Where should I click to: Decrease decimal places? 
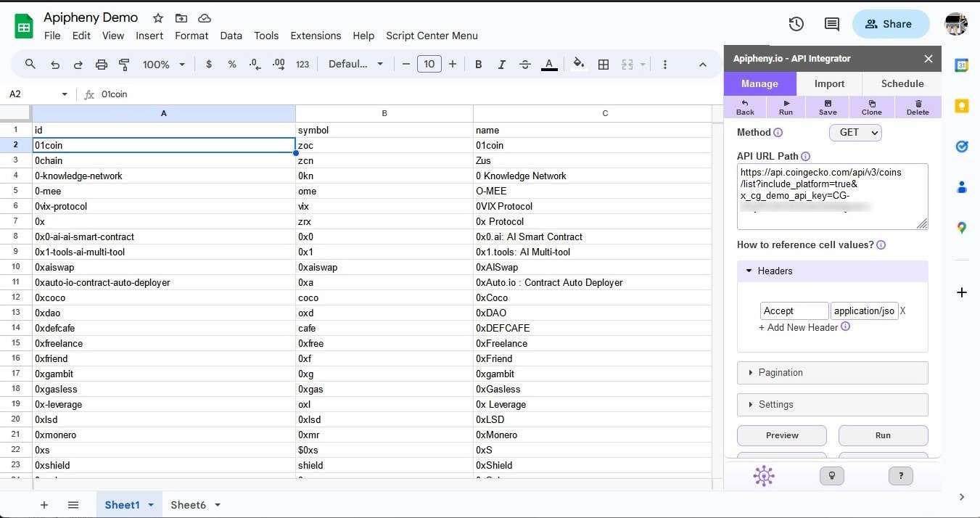coord(255,65)
